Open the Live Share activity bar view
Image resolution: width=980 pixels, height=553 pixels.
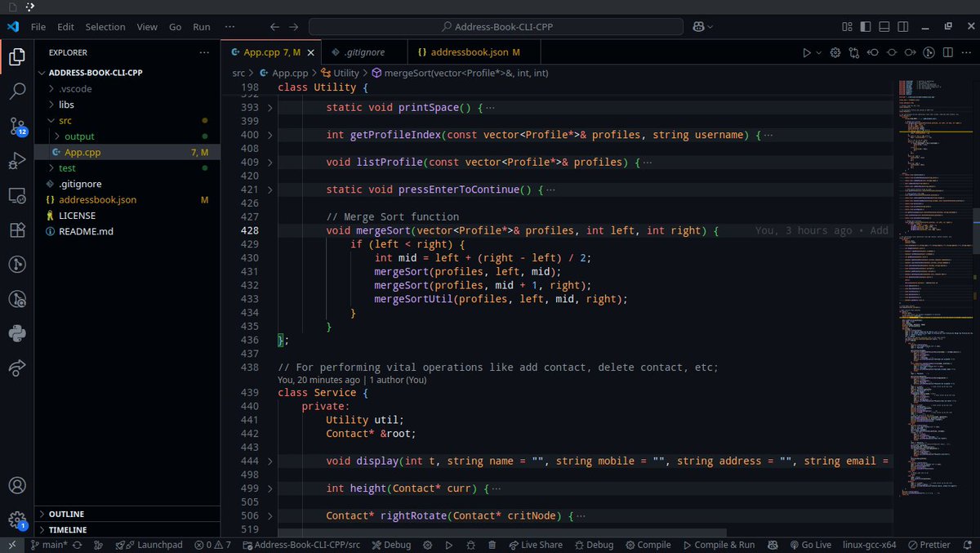17,368
